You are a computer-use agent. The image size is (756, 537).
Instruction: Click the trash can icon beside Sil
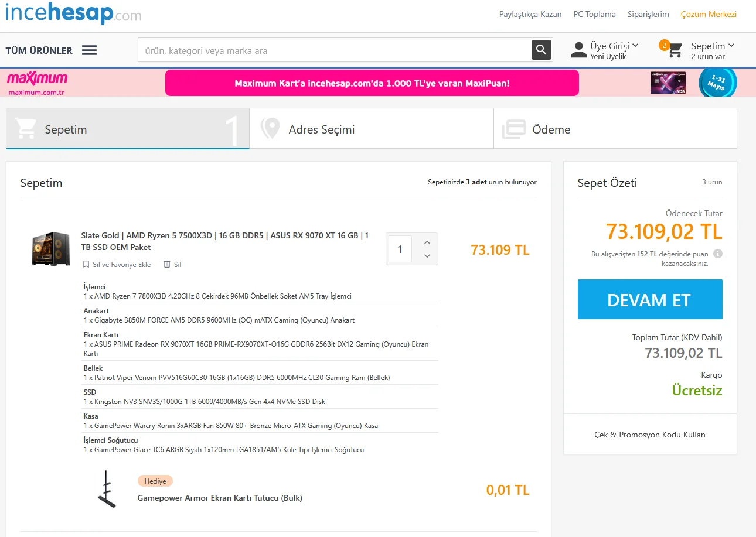[x=167, y=265]
